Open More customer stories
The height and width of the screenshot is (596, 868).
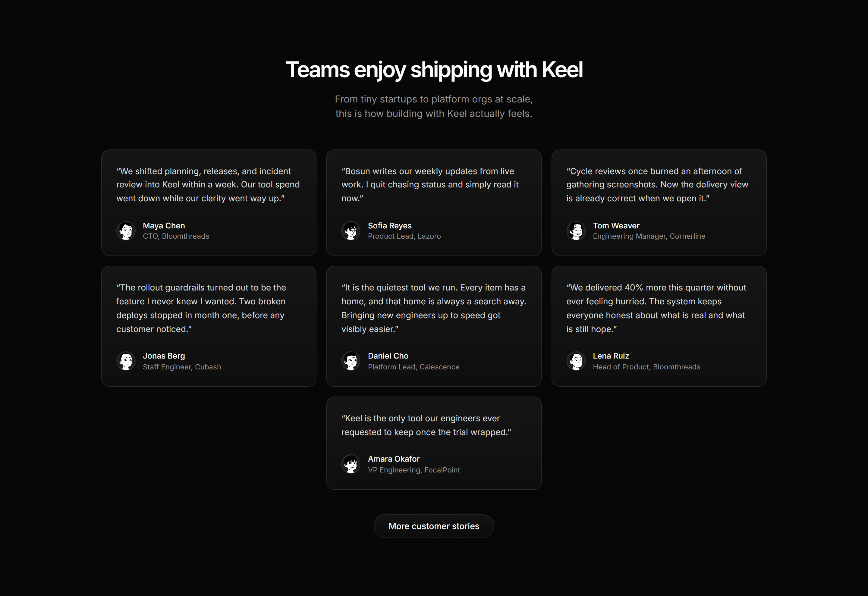pos(434,526)
